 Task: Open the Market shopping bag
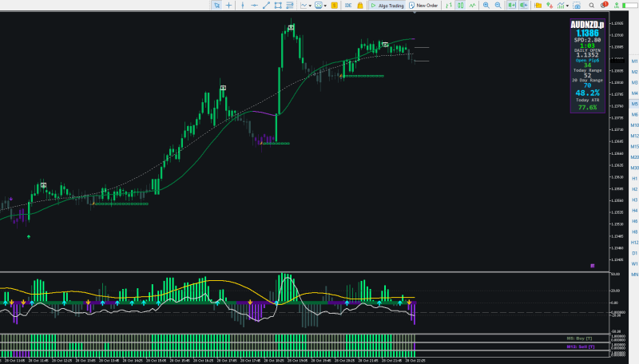tap(360, 6)
